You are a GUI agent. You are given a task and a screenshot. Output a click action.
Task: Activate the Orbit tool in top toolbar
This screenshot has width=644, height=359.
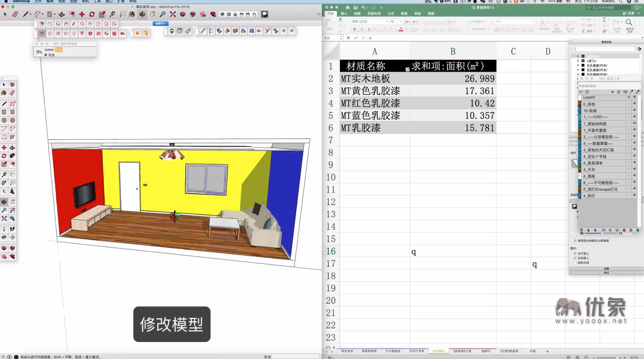click(x=142, y=14)
